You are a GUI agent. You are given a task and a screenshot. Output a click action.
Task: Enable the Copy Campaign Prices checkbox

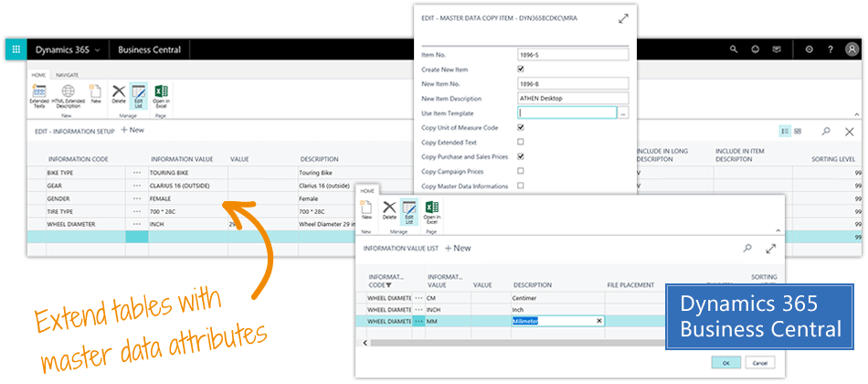(521, 171)
